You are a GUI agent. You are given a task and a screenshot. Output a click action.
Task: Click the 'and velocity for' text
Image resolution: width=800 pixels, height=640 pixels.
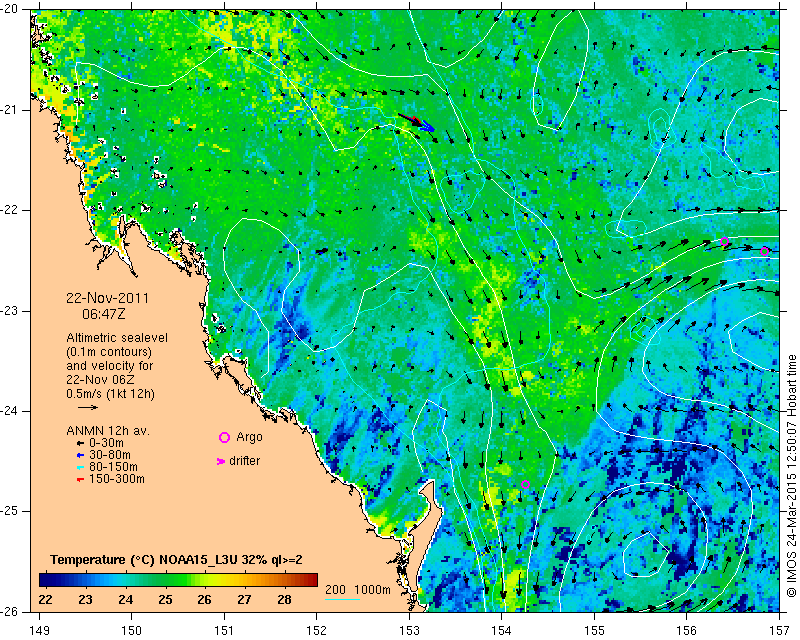tap(110, 366)
